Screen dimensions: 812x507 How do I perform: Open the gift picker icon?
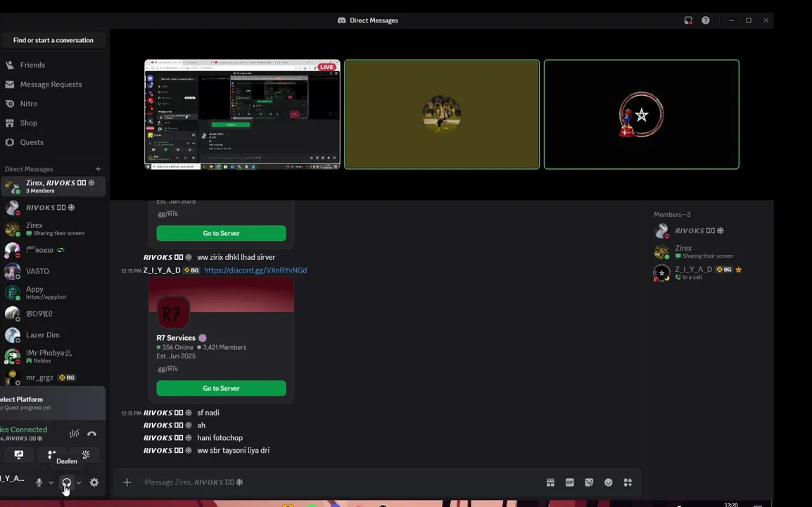tap(550, 482)
